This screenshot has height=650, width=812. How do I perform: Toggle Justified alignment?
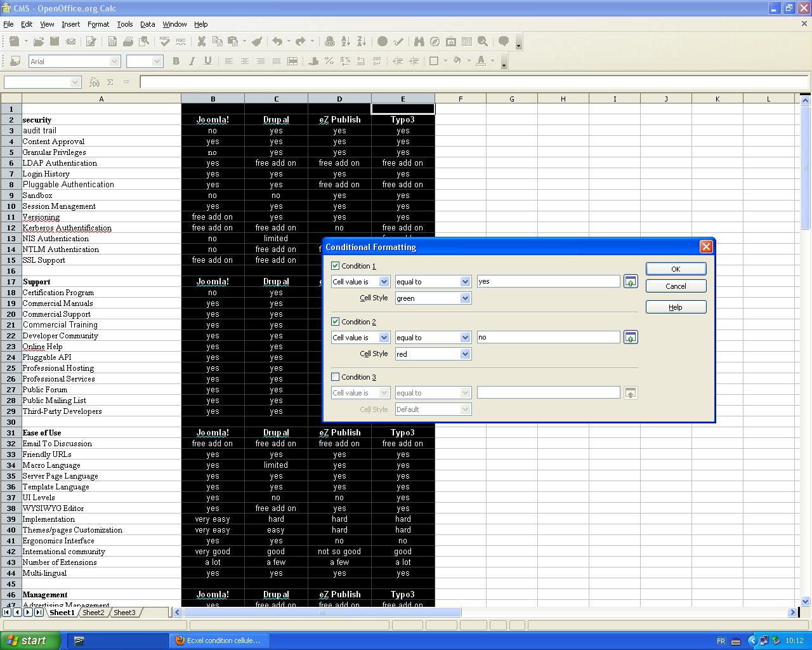point(276,61)
